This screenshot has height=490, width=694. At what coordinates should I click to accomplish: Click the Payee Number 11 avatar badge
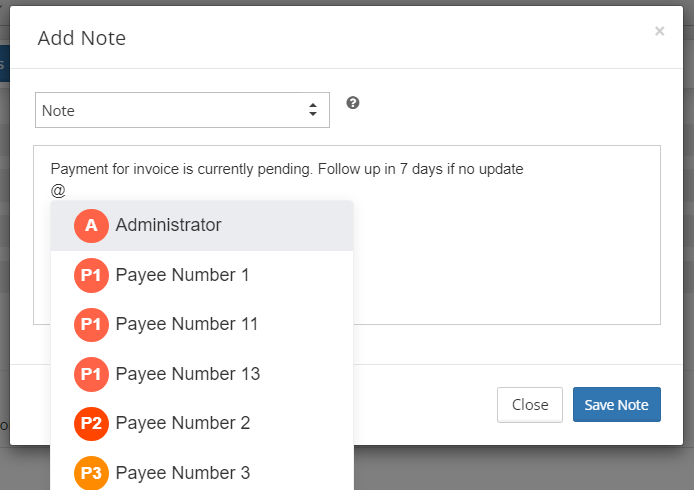(91, 324)
